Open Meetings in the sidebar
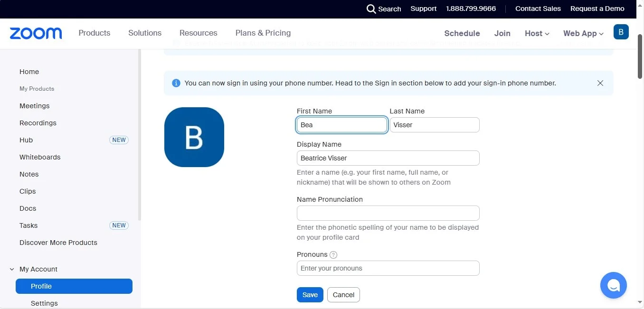The width and height of the screenshot is (644, 309). (34, 106)
